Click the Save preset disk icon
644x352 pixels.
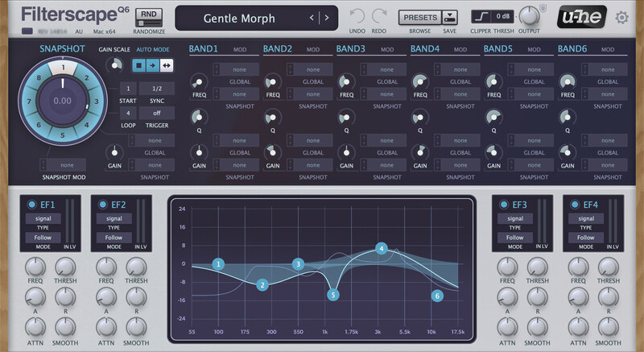tap(449, 16)
